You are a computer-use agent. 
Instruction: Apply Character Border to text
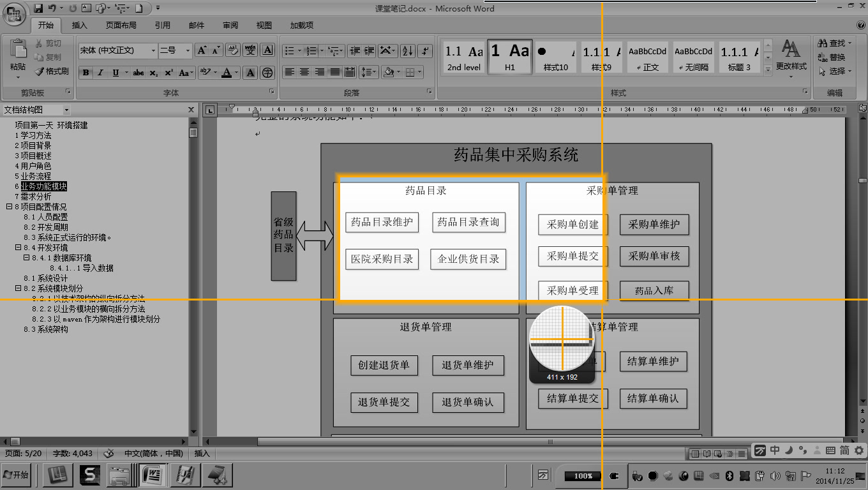(268, 50)
